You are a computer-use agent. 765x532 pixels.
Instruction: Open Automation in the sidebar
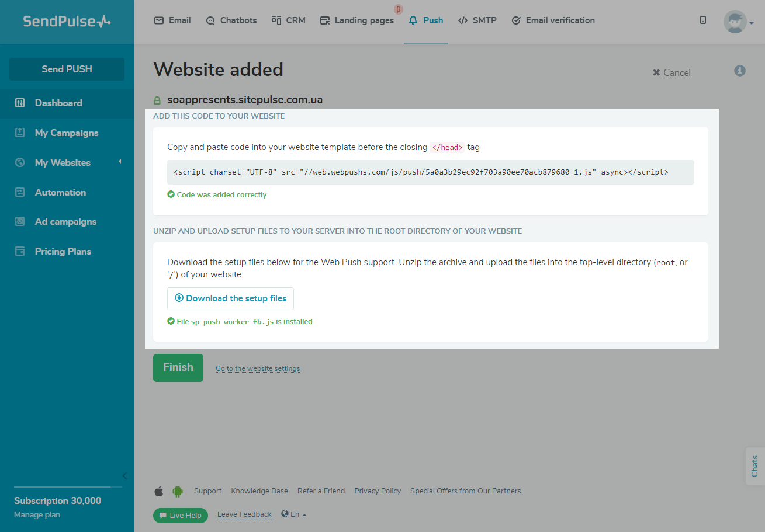coord(67,192)
